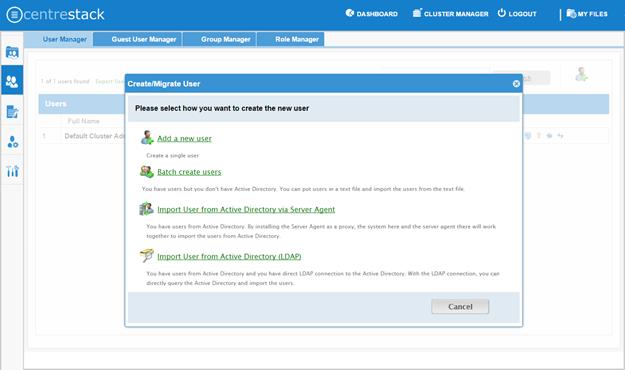Click the Batch create users group icon

pyautogui.click(x=147, y=171)
